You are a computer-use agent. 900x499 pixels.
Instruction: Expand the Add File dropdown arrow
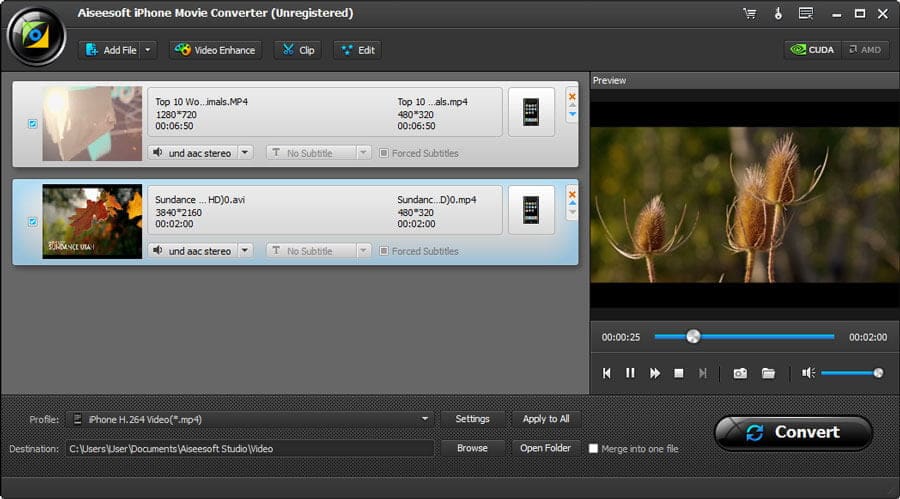[148, 50]
